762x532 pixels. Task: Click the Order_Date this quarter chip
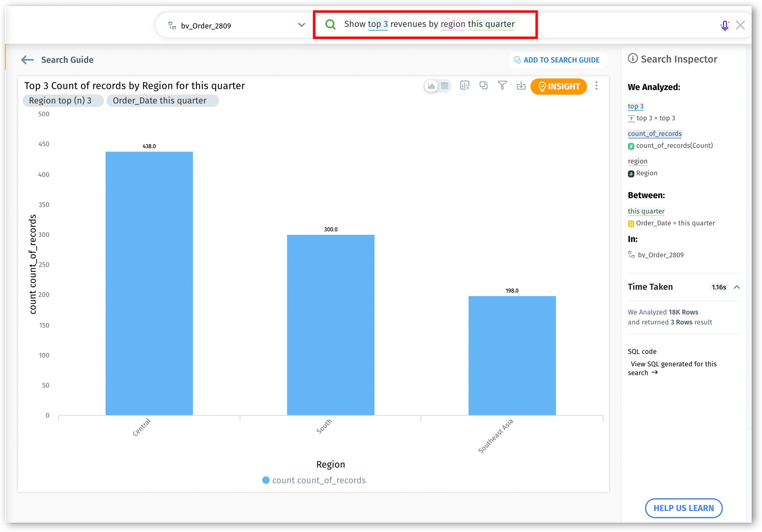point(160,100)
